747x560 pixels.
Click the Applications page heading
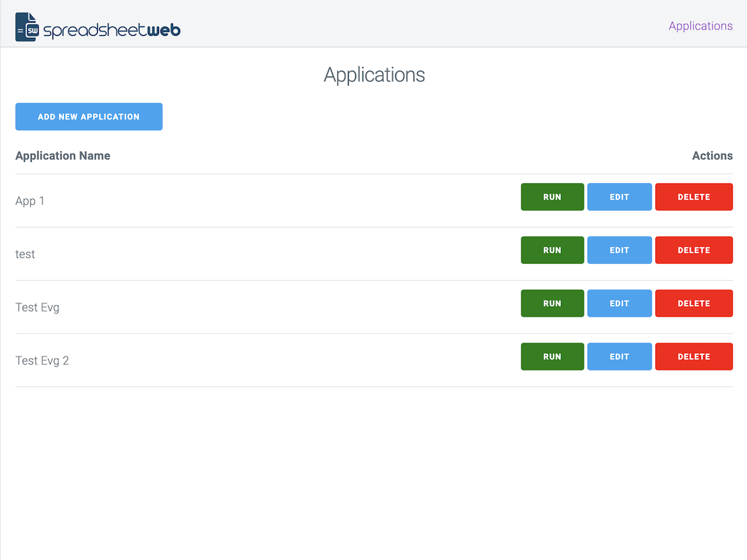374,75
